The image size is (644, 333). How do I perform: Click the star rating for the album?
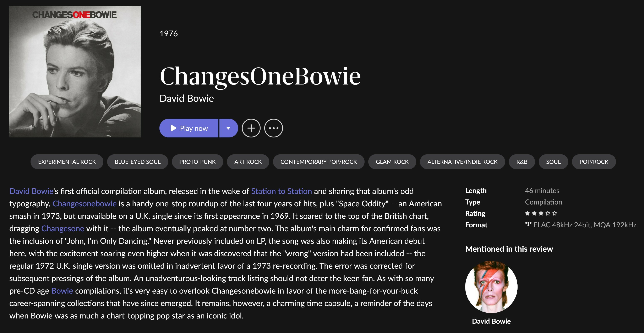click(541, 213)
